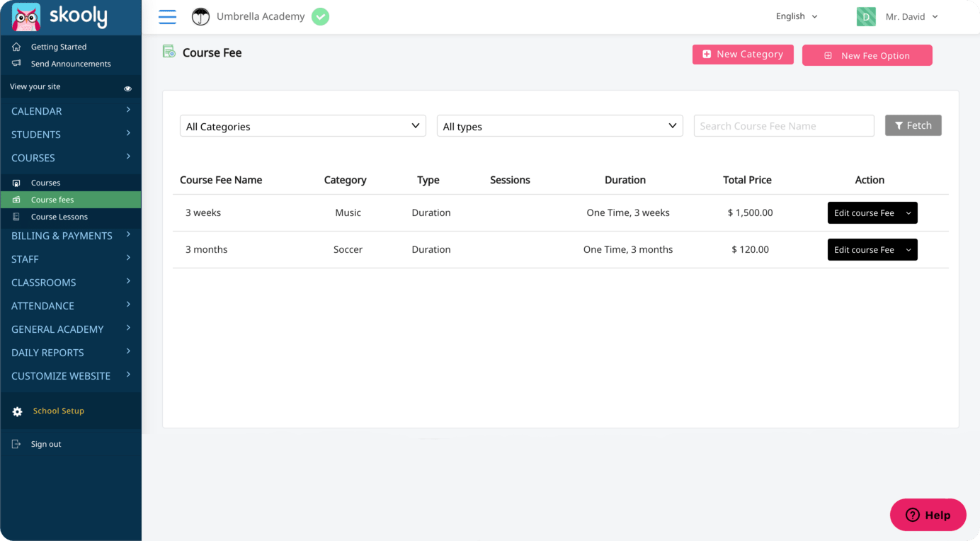The image size is (980, 541).
Task: Click the Umbrella Academy umbrella logo
Action: pos(201,17)
